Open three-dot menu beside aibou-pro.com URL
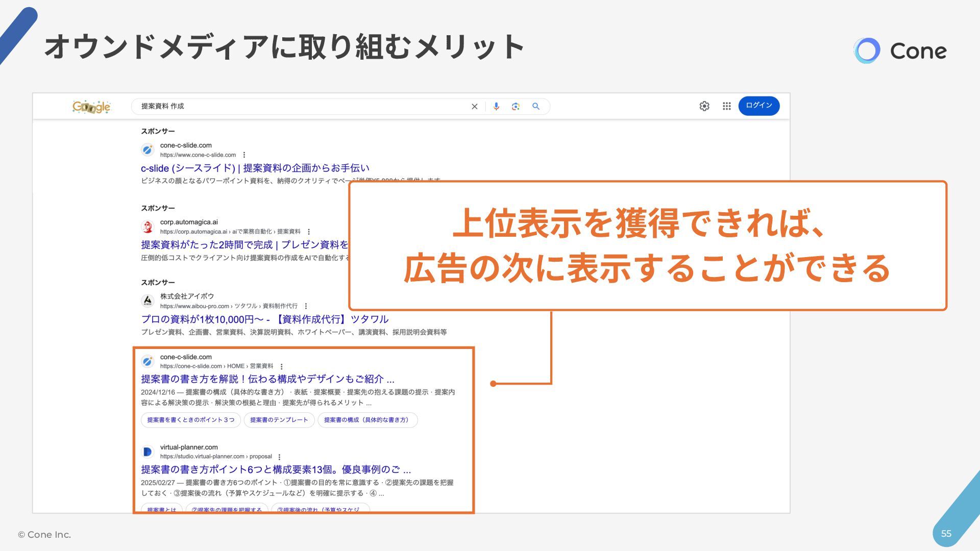980x551 pixels. pos(306,306)
